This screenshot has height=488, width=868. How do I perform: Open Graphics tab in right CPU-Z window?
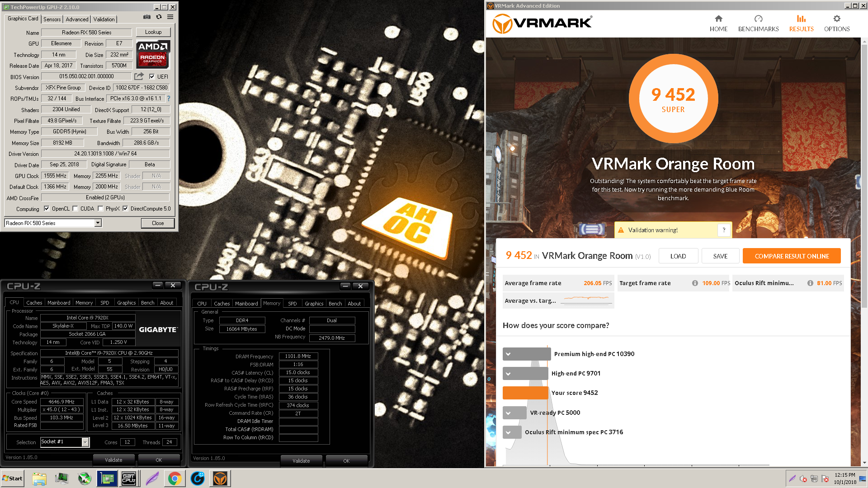(314, 304)
